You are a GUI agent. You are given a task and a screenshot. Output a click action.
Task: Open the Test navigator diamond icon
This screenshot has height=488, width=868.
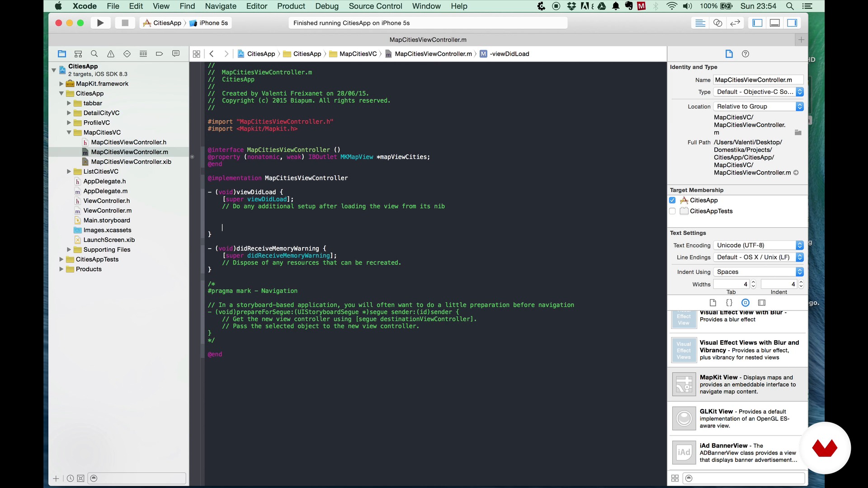coord(127,54)
